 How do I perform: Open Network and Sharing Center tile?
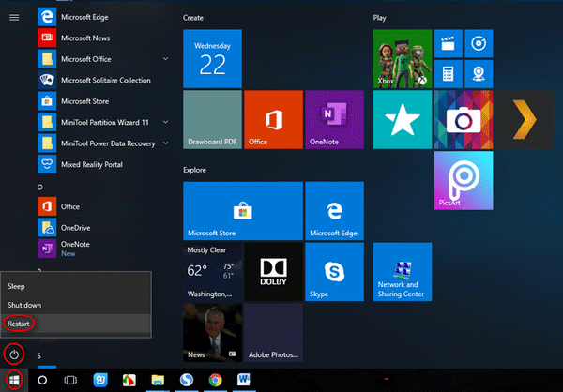[x=403, y=272]
